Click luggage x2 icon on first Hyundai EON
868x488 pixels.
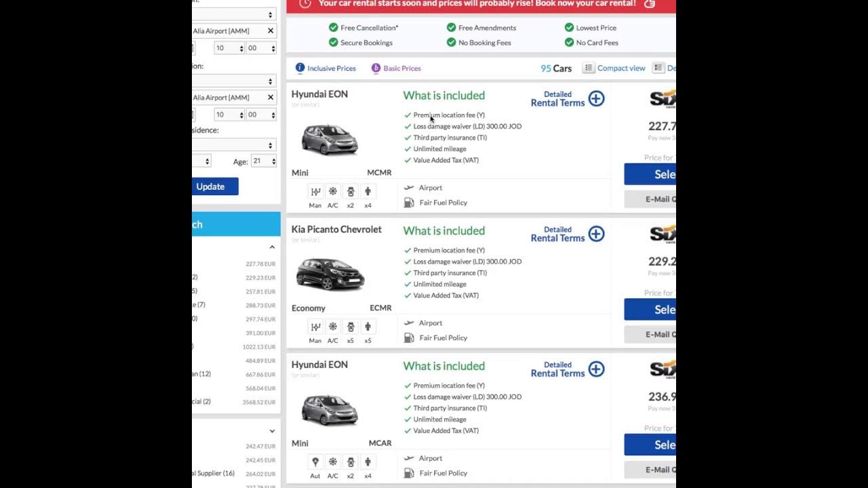351,192
